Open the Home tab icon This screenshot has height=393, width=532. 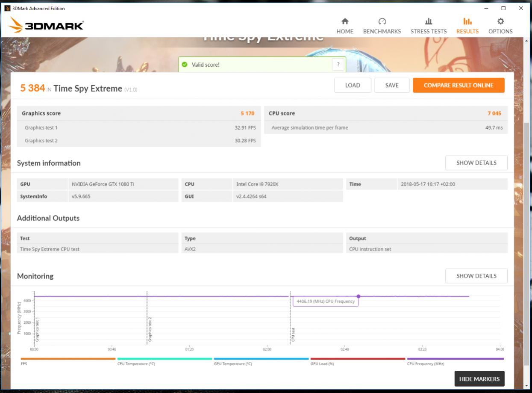click(x=344, y=21)
